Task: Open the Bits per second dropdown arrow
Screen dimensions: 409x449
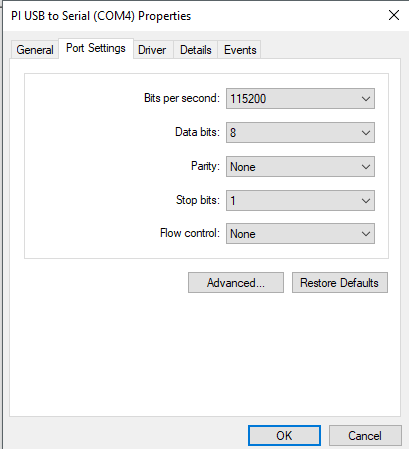Action: (366, 99)
